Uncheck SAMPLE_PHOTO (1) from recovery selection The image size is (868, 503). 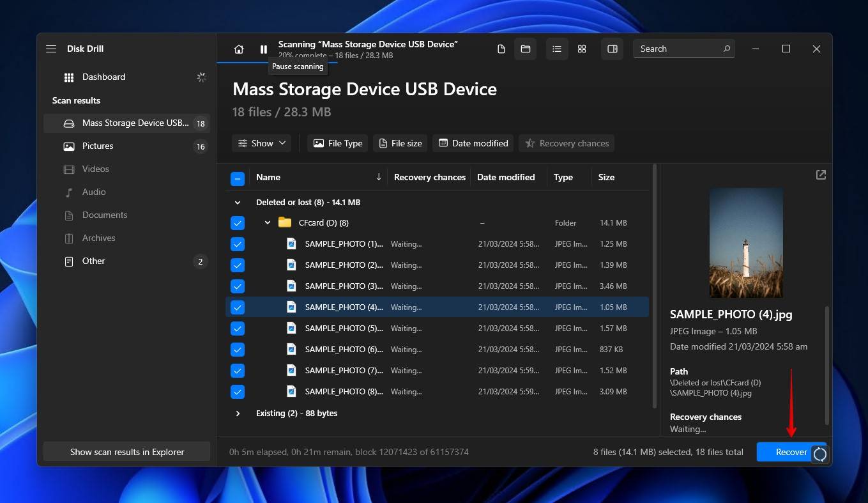[238, 244]
